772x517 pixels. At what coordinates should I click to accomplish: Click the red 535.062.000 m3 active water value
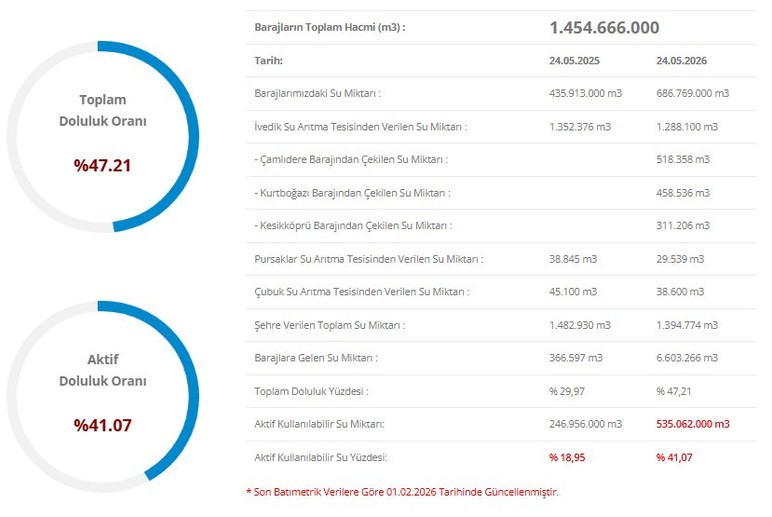pyautogui.click(x=693, y=424)
